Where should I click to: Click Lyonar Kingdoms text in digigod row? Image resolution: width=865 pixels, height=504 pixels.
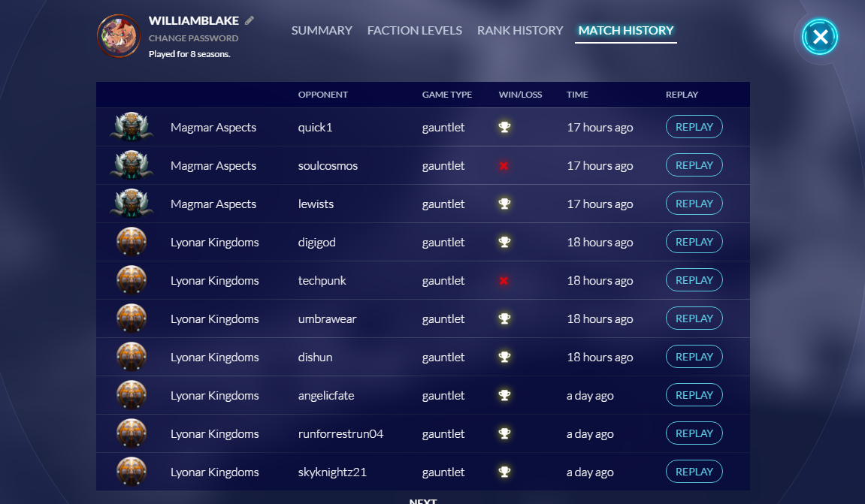[215, 243]
